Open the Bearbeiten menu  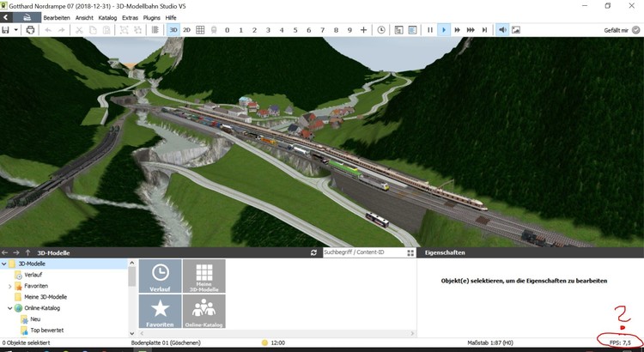click(x=58, y=17)
